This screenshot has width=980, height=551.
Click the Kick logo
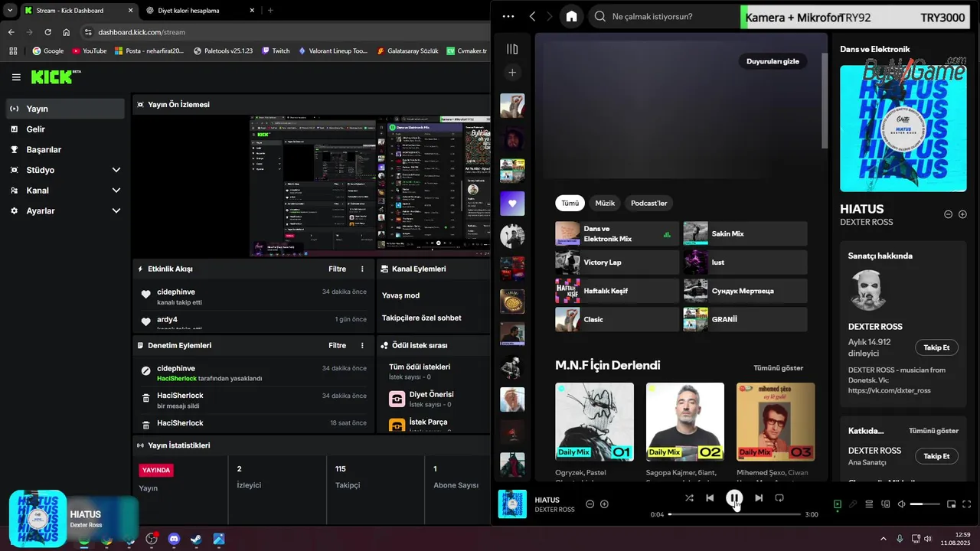pos(55,77)
